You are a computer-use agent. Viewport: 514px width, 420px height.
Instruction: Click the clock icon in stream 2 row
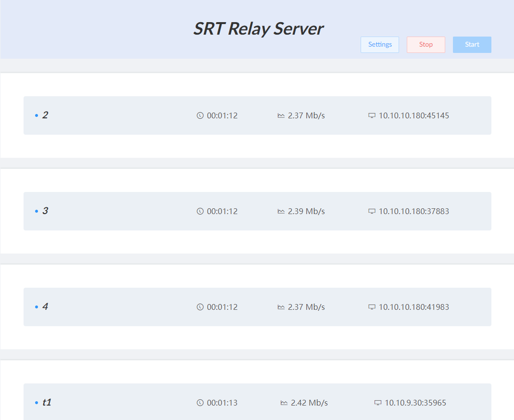(x=200, y=115)
